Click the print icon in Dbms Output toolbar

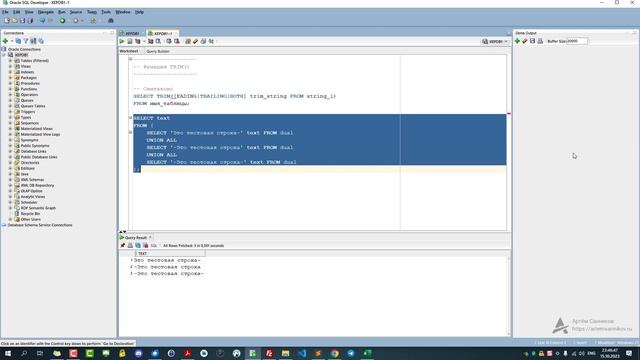pyautogui.click(x=540, y=41)
